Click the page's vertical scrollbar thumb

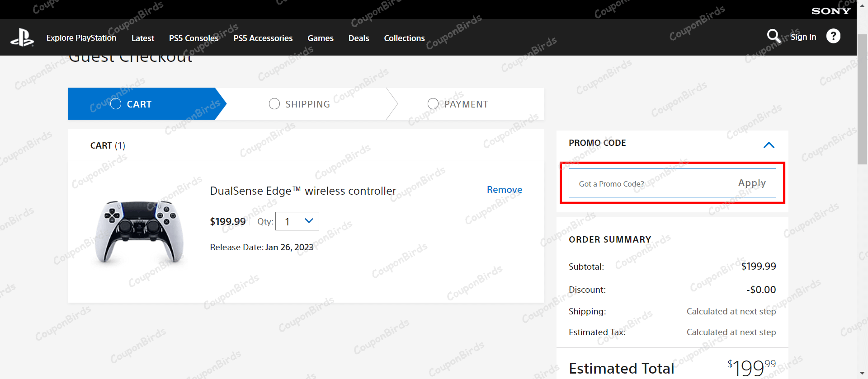click(x=862, y=99)
